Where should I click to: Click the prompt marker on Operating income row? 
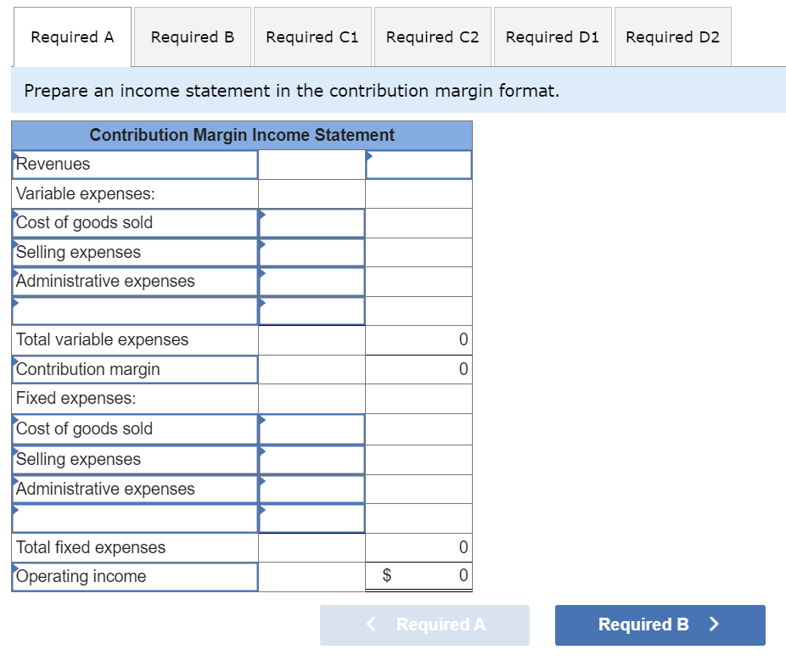point(14,568)
